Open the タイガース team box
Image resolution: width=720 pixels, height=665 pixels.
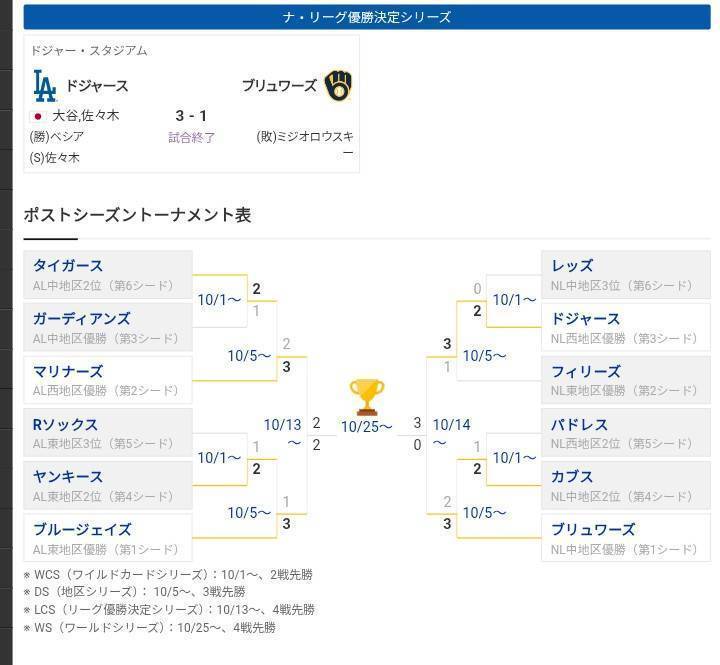(108, 274)
